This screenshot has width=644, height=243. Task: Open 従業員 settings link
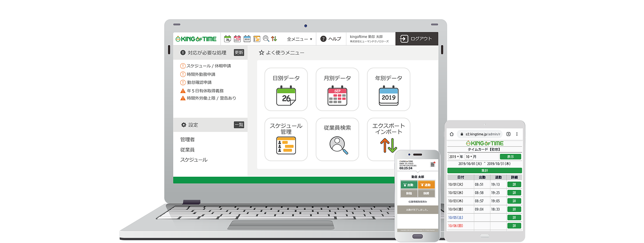(x=187, y=150)
